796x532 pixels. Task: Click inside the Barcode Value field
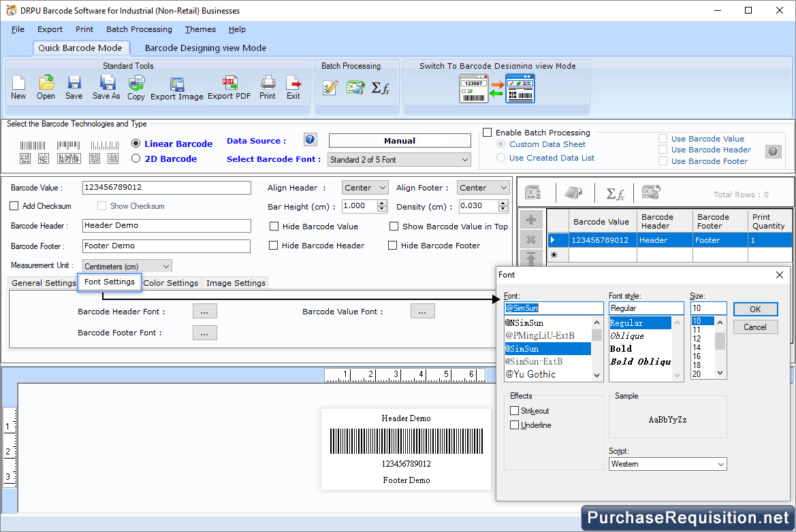click(166, 187)
